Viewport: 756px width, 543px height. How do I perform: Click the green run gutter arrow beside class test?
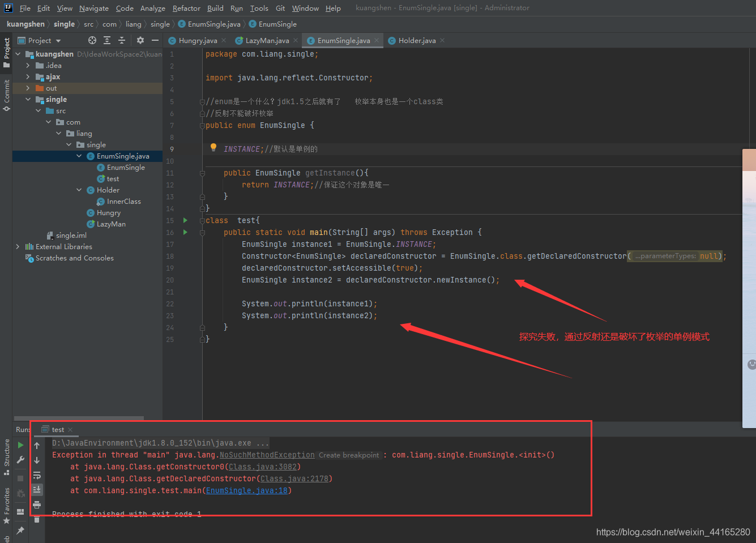point(185,220)
